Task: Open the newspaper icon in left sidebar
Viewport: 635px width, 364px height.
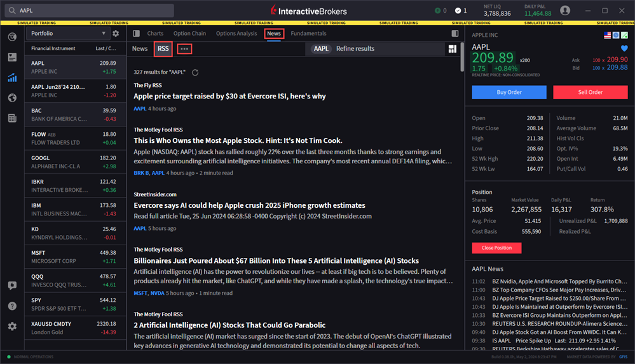Action: point(12,118)
